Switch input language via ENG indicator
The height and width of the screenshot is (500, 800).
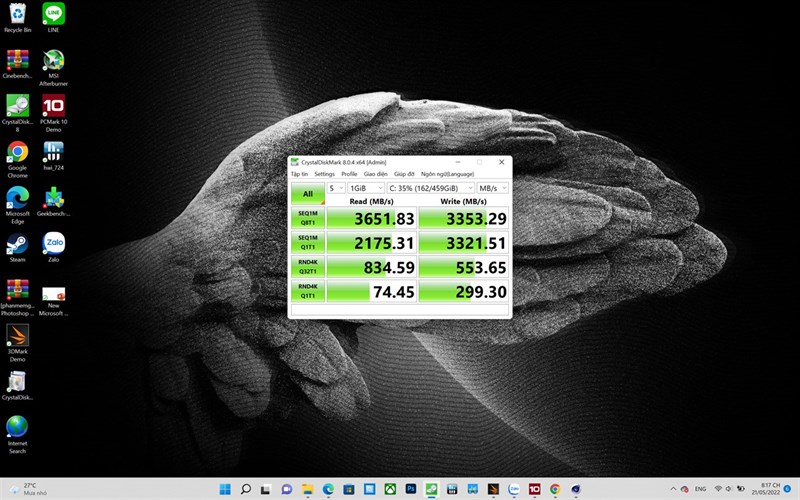(701, 489)
